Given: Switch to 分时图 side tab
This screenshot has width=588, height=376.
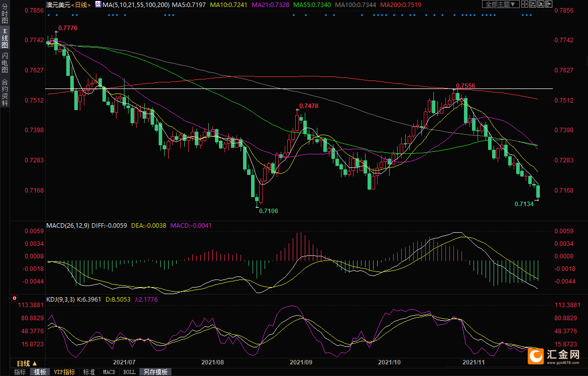Looking at the screenshot, I should (x=5, y=16).
